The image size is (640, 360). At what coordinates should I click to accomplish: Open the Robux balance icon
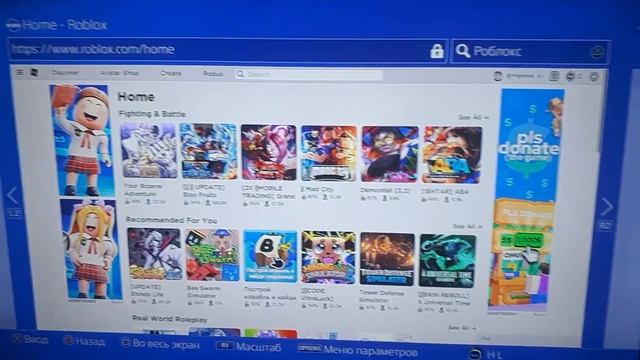[x=571, y=76]
